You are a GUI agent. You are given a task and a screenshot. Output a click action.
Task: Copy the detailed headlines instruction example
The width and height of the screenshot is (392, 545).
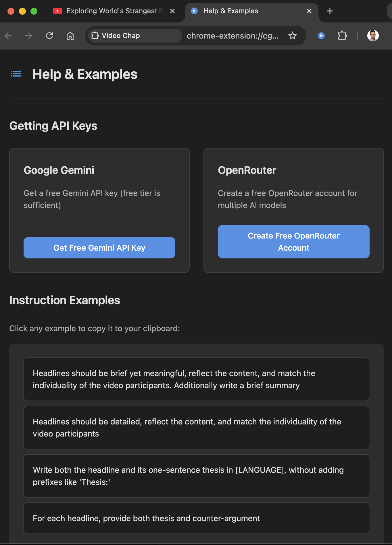197,428
